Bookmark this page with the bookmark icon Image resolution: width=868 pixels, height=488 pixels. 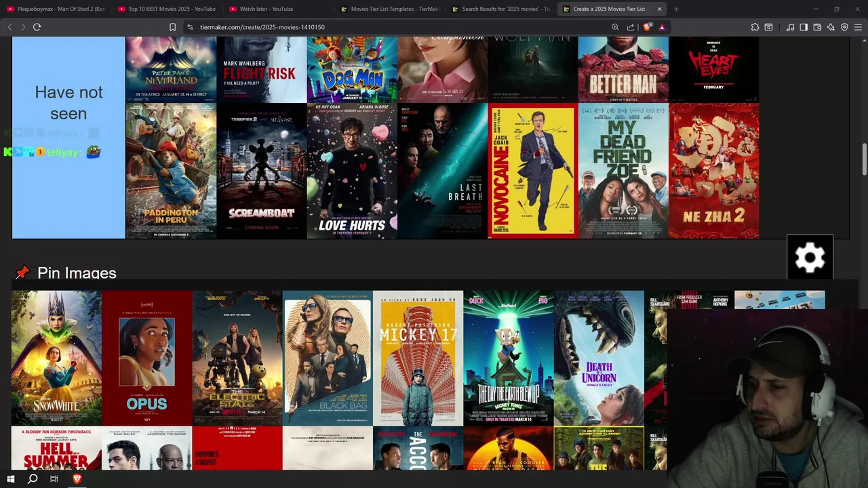point(172,27)
